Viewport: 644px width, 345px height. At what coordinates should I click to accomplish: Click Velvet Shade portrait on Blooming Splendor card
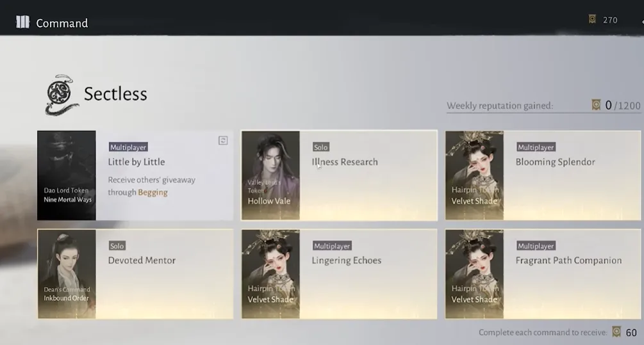[x=474, y=175]
